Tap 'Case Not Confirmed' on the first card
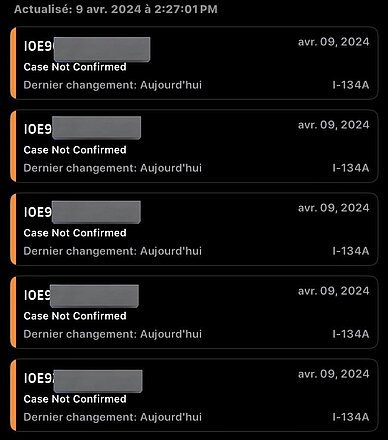 [x=75, y=67]
